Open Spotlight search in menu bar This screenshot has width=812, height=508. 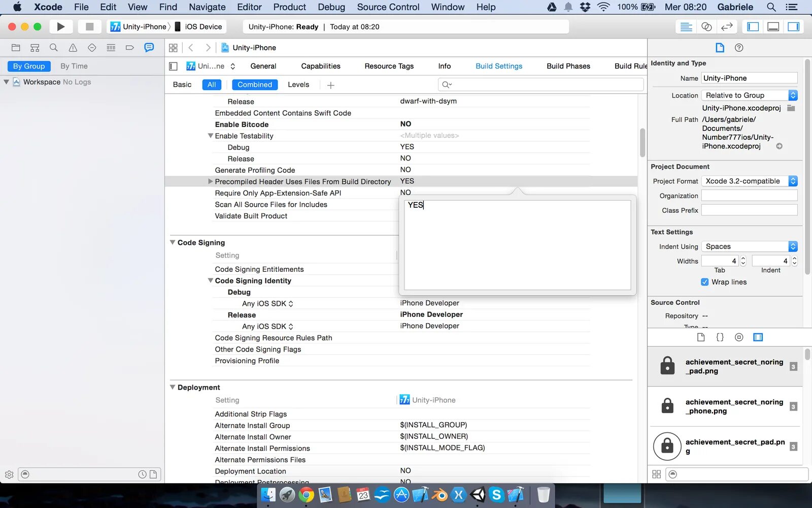(771, 7)
